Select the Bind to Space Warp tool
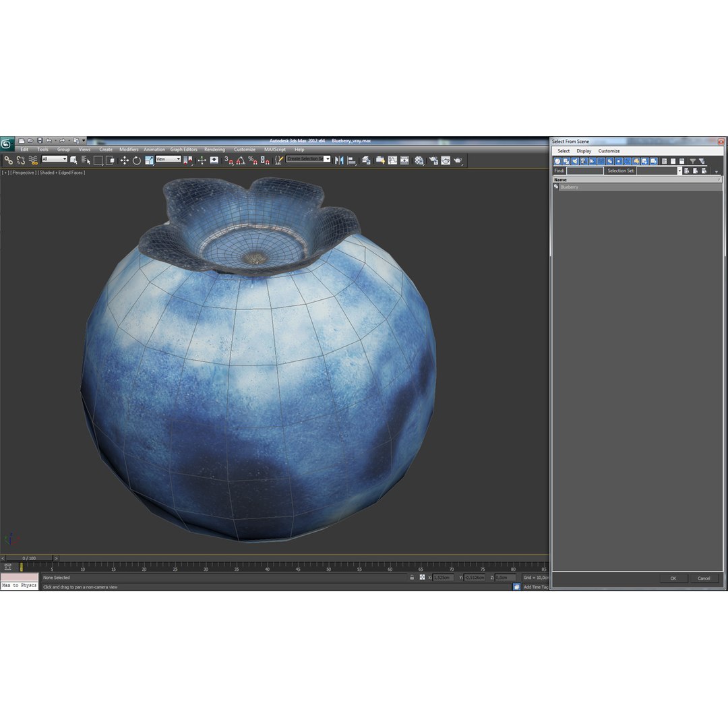The height and width of the screenshot is (728, 728). pyautogui.click(x=32, y=160)
